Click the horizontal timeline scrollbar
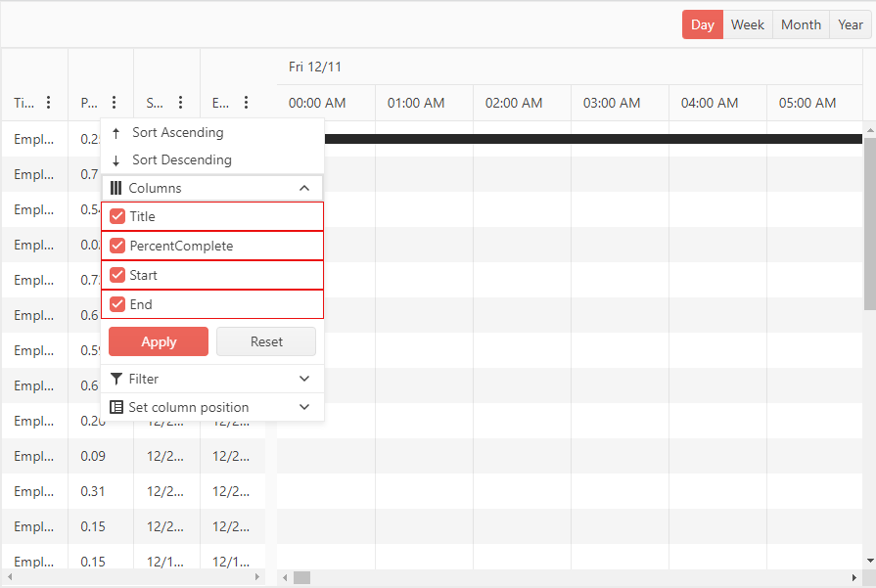 [x=303, y=577]
